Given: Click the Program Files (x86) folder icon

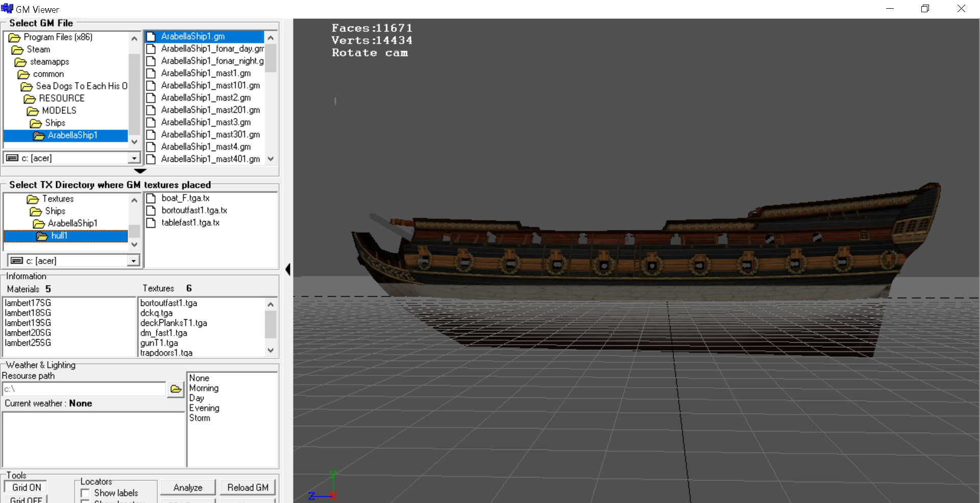Looking at the screenshot, I should 14,37.
